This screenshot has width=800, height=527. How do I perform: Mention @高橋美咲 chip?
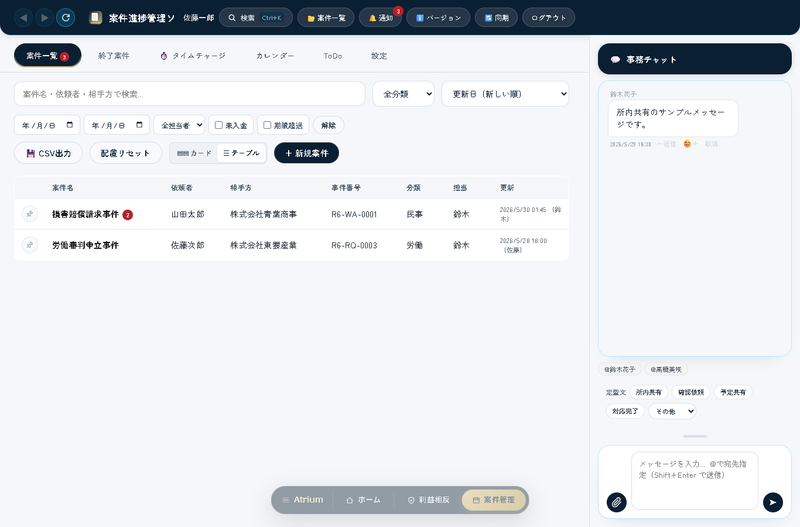(x=666, y=369)
